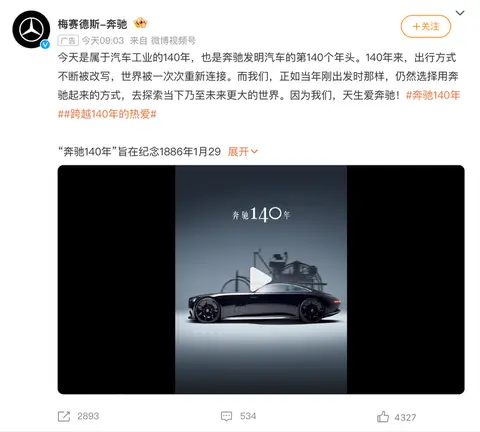The image size is (480, 432).
Task: Open comments via speech bubble icon
Action: 226,416
